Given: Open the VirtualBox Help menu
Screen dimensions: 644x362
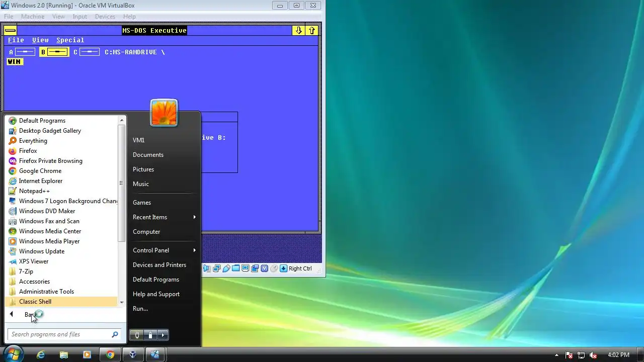Looking at the screenshot, I should point(129,17).
